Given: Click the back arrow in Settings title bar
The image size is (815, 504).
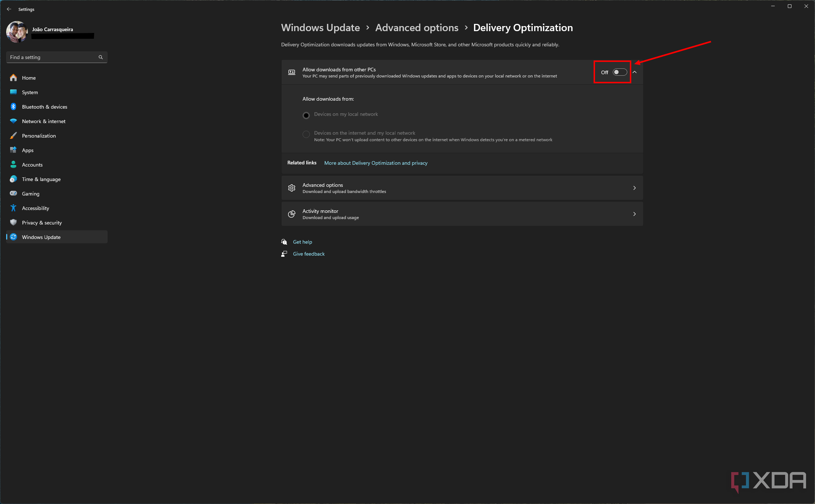Looking at the screenshot, I should 9,9.
